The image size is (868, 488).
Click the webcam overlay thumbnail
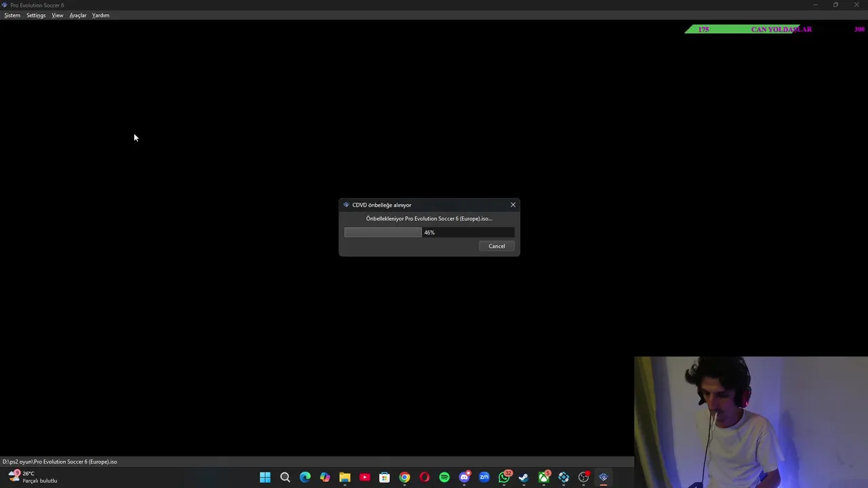point(751,422)
